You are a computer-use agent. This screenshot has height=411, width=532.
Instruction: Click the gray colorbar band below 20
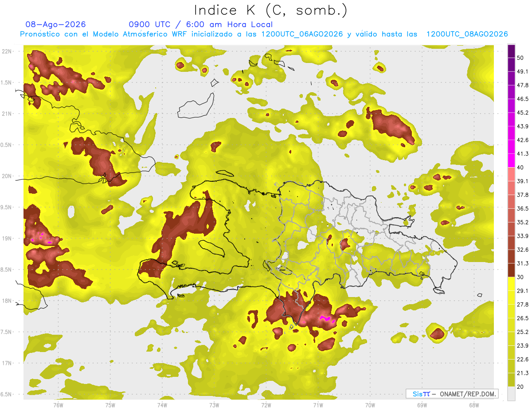click(x=511, y=394)
